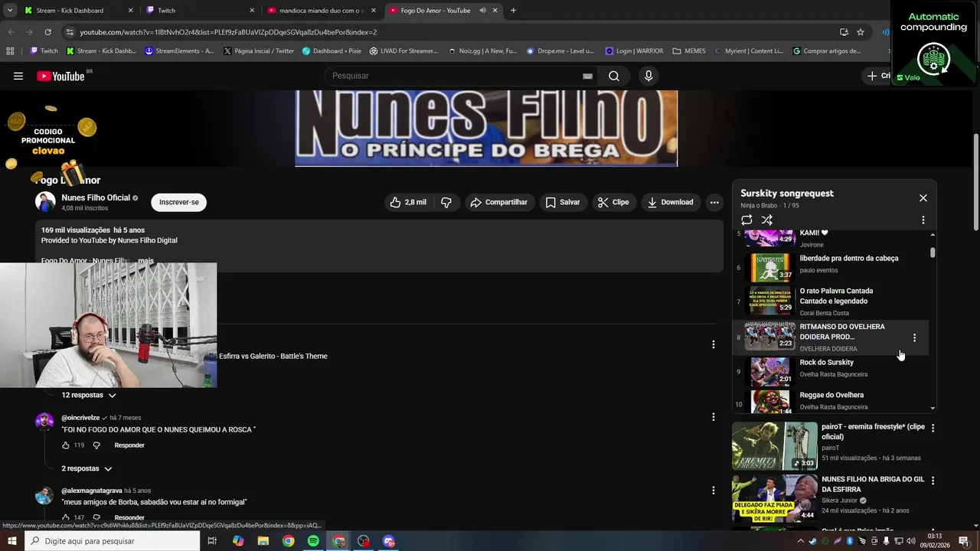Dislike the comment by @oincrivelze
980x551 pixels.
point(96,445)
